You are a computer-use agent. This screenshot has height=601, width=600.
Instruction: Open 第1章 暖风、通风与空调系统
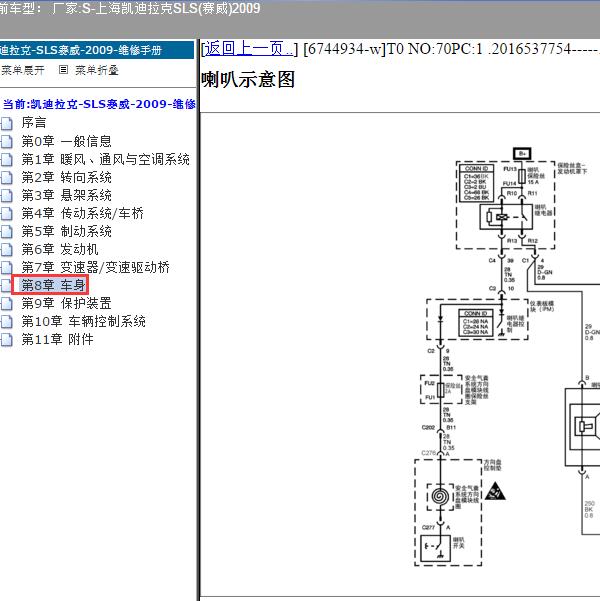point(105,159)
